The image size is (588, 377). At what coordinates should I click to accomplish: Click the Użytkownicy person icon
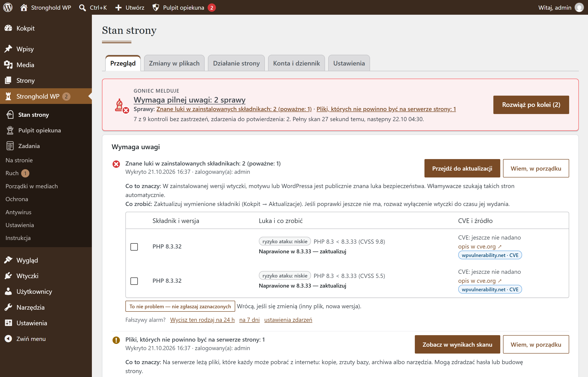tap(8, 291)
